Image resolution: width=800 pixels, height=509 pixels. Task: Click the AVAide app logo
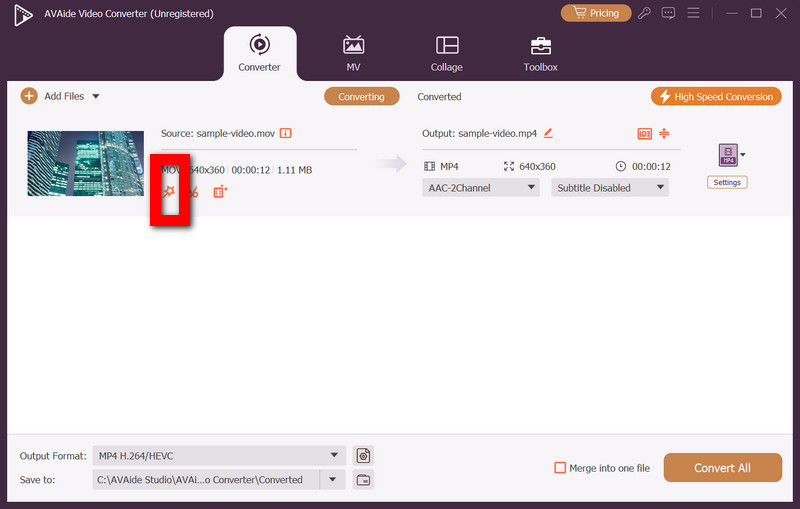tap(23, 15)
